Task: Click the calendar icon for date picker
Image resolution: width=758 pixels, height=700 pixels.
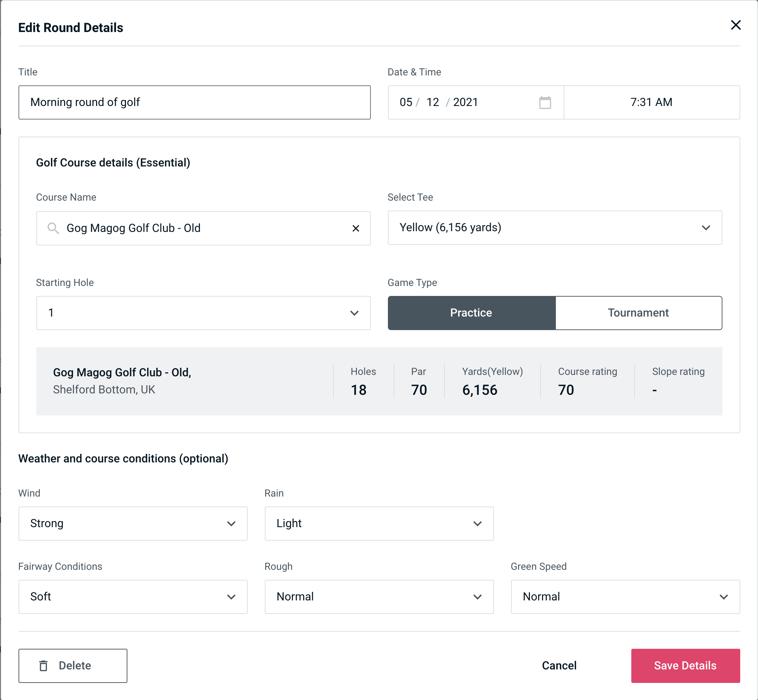Action: point(546,102)
